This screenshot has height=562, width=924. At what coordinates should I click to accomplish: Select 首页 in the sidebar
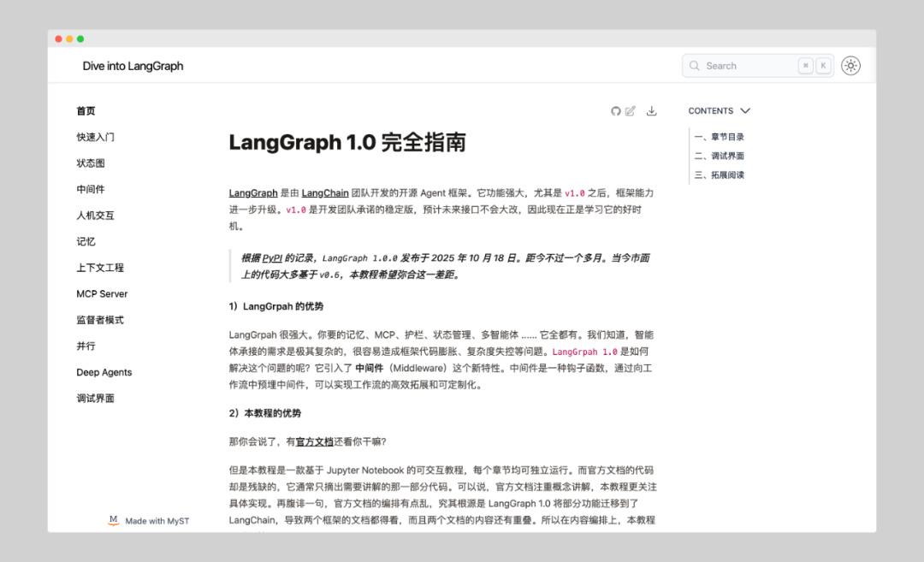tap(86, 110)
